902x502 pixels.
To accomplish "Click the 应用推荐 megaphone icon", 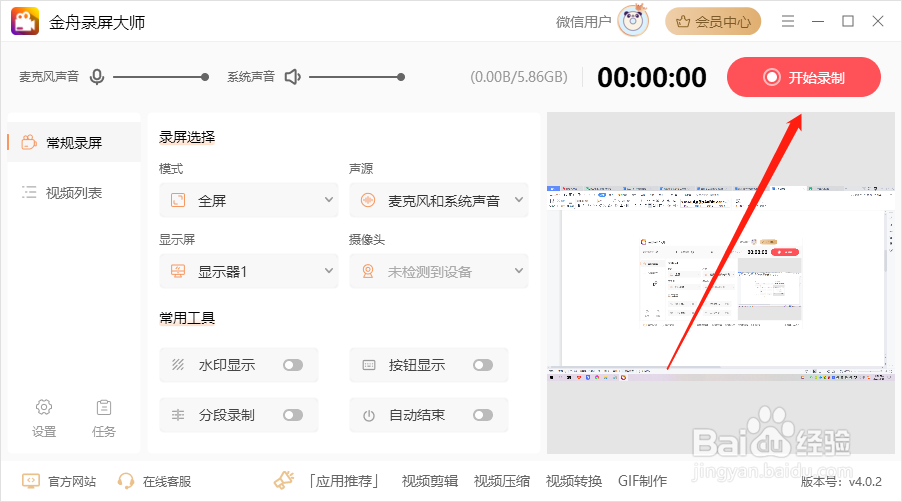I will (284, 480).
